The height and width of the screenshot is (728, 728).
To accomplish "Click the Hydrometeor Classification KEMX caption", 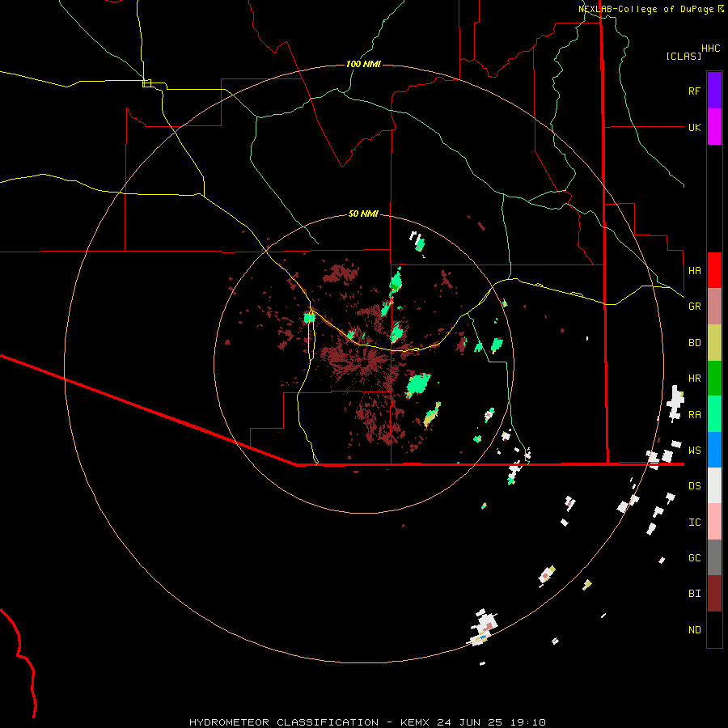I will 368,722.
